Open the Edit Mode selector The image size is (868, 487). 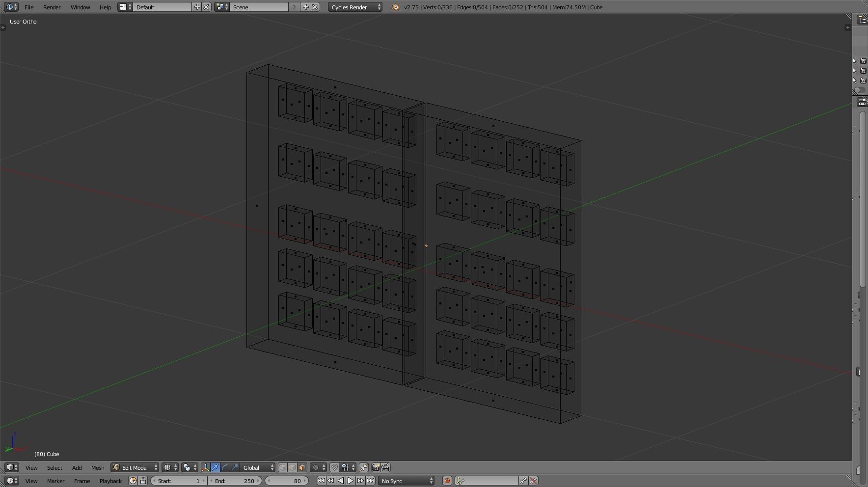[135, 467]
